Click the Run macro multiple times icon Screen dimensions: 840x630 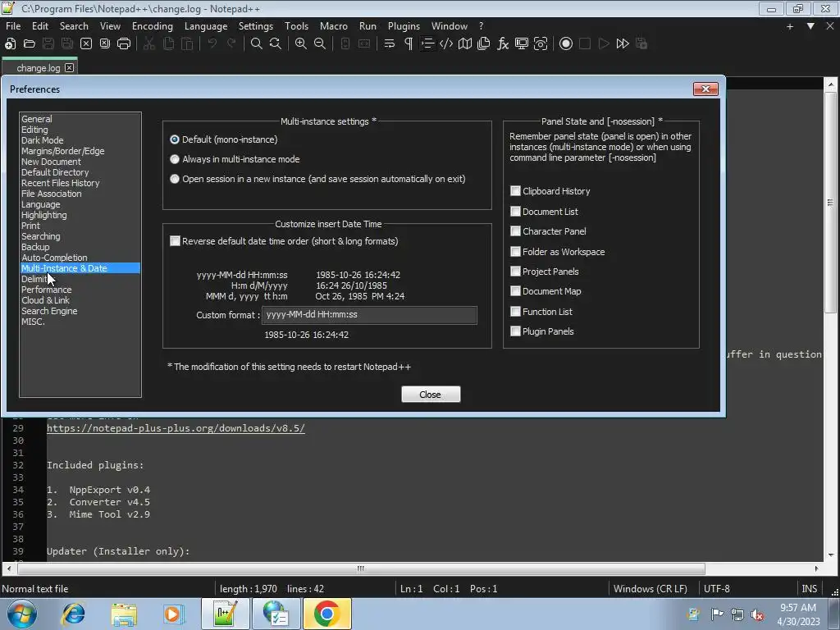[x=623, y=44]
